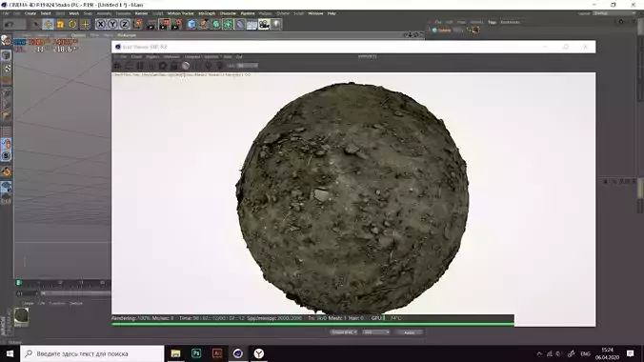Screen dimensions: 644x362
Task: Click the timeline frame ruler
Action: [64, 283]
